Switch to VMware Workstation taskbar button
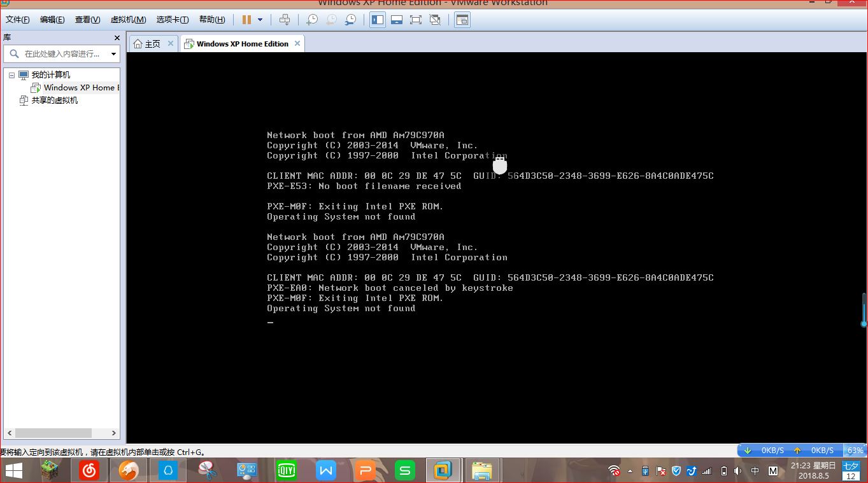 click(x=443, y=471)
